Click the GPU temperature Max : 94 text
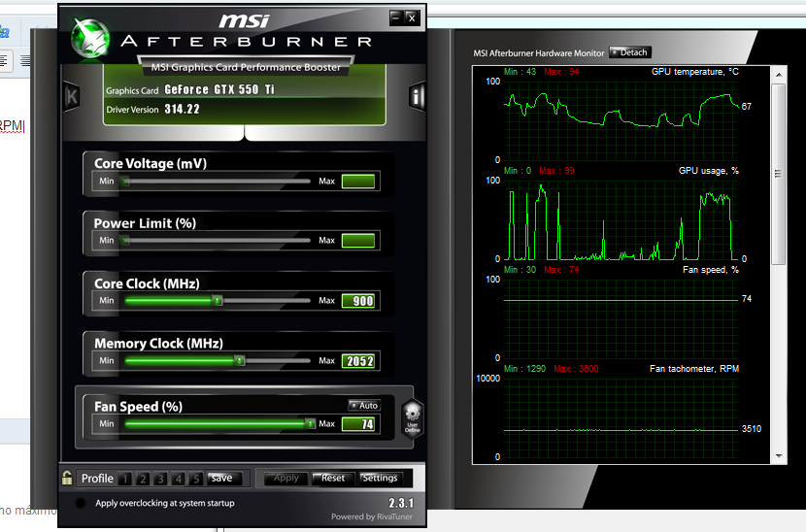806x532 pixels. click(561, 72)
